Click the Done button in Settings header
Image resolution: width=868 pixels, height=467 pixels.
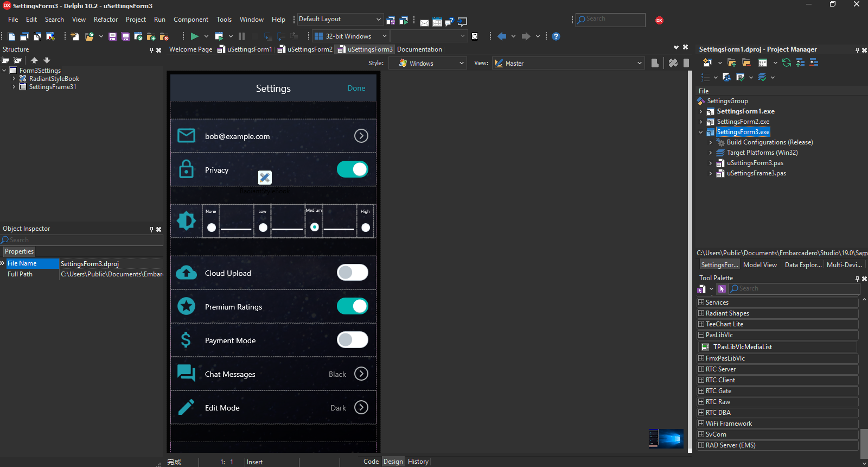pos(356,88)
